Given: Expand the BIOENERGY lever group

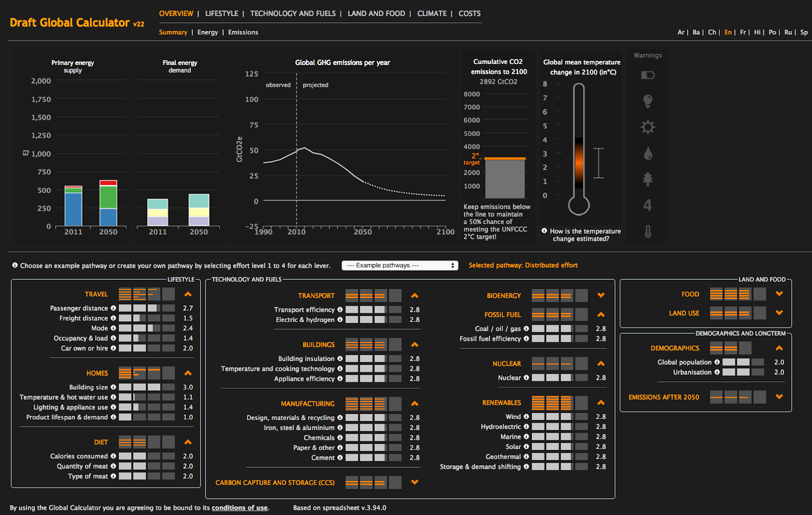Looking at the screenshot, I should pyautogui.click(x=601, y=296).
